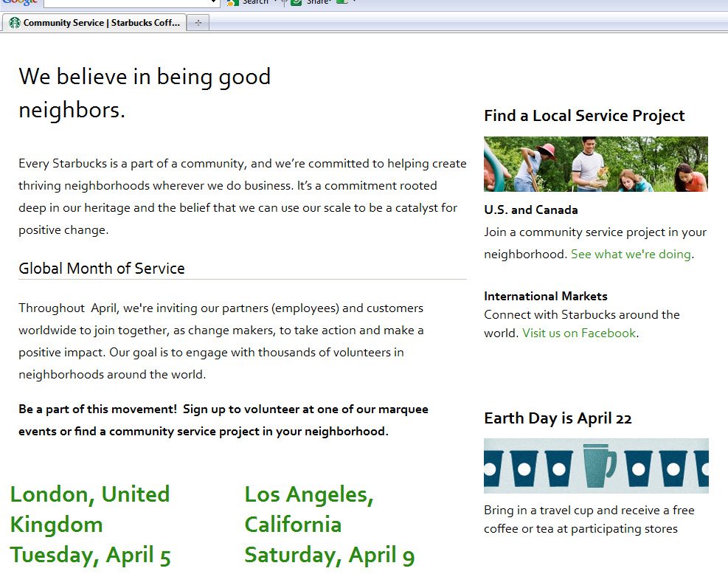Click the volunteers gardening photo

(x=596, y=164)
